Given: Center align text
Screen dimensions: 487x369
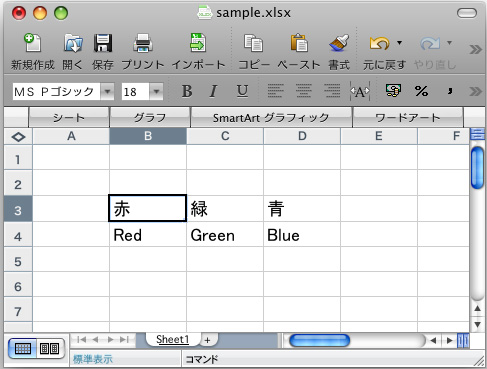Looking at the screenshot, I should pyautogui.click(x=304, y=91).
